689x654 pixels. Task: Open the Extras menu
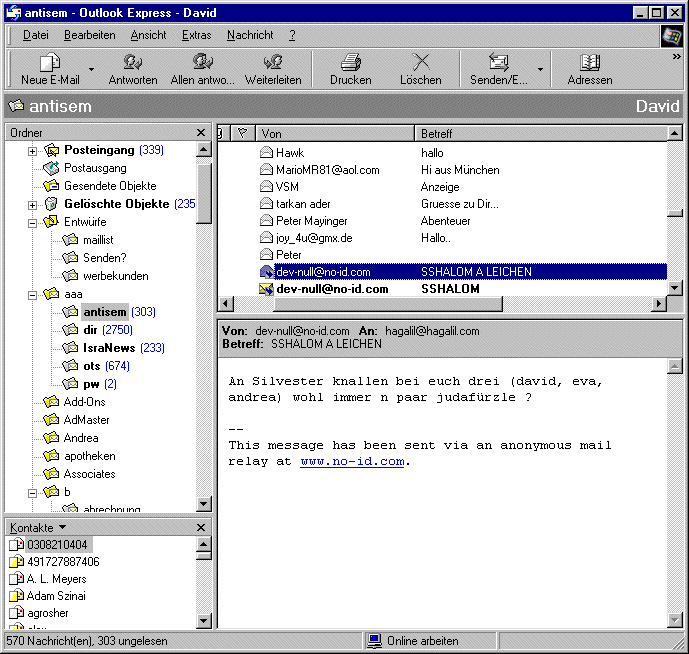pos(196,35)
